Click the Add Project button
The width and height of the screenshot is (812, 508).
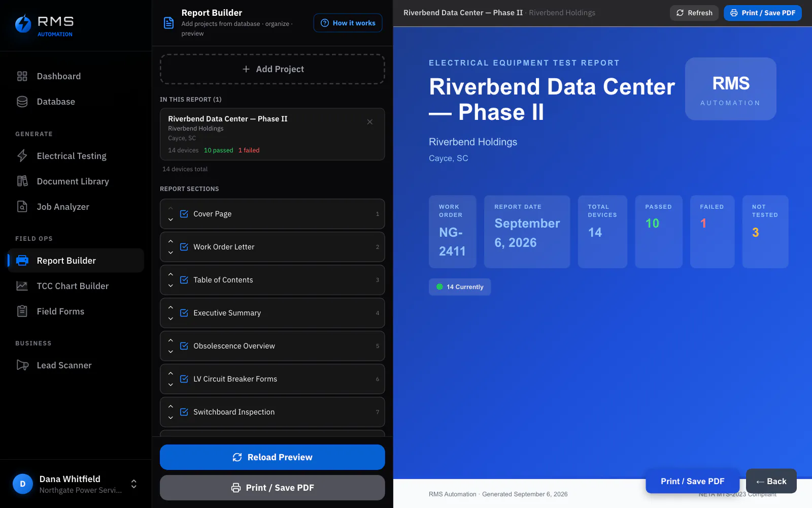273,69
